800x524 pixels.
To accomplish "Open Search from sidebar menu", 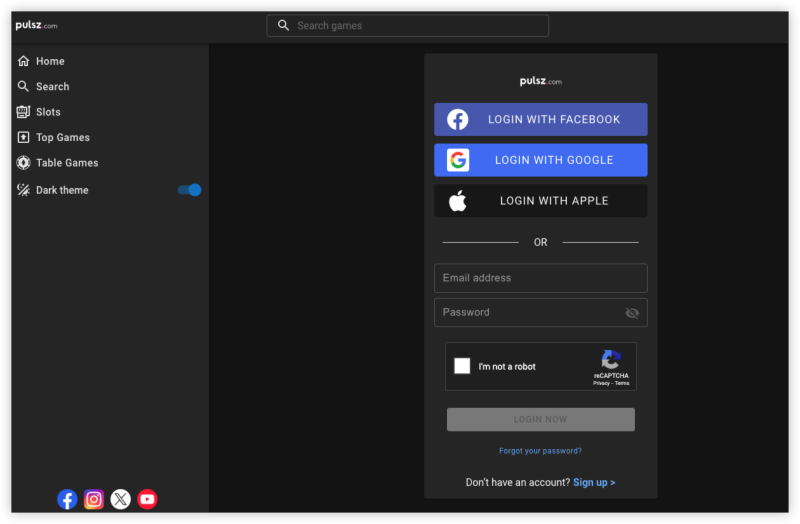I will coord(53,86).
